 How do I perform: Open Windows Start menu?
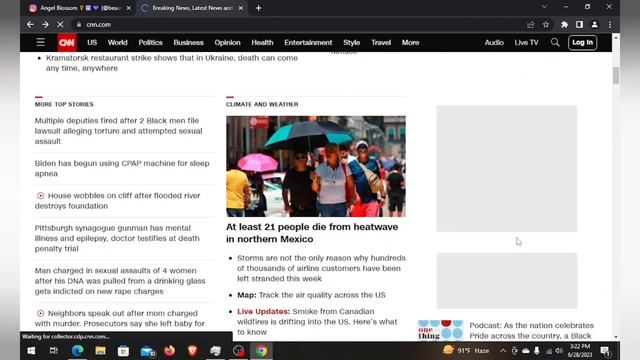31,351
